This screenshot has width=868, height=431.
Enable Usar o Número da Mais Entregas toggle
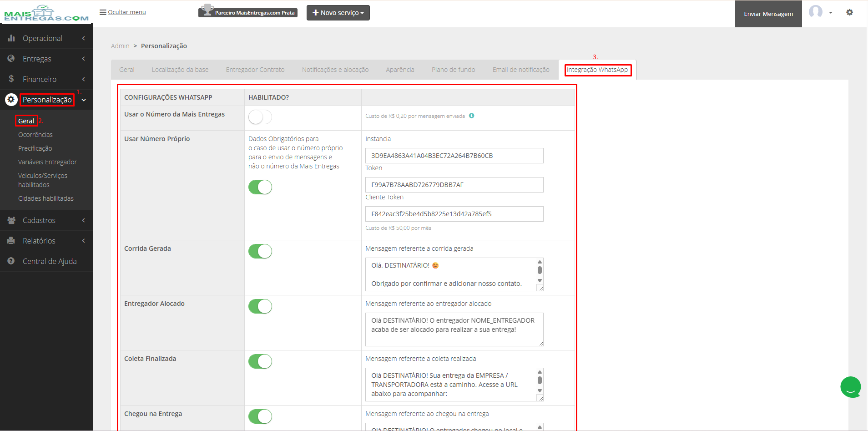point(260,117)
